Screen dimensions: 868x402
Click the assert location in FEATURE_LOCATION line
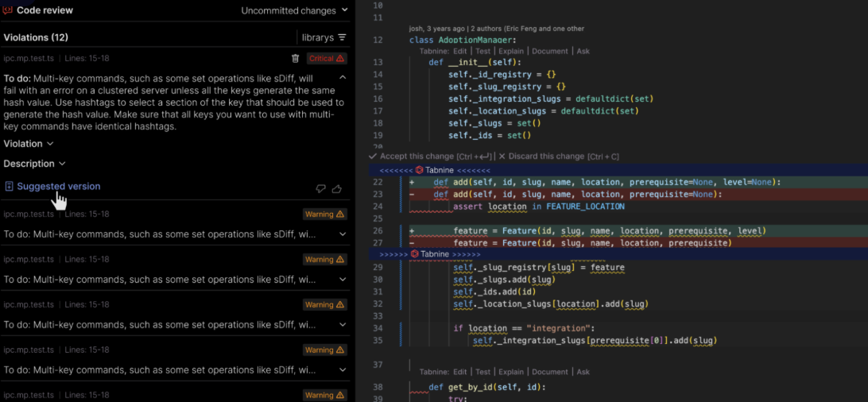(x=539, y=207)
